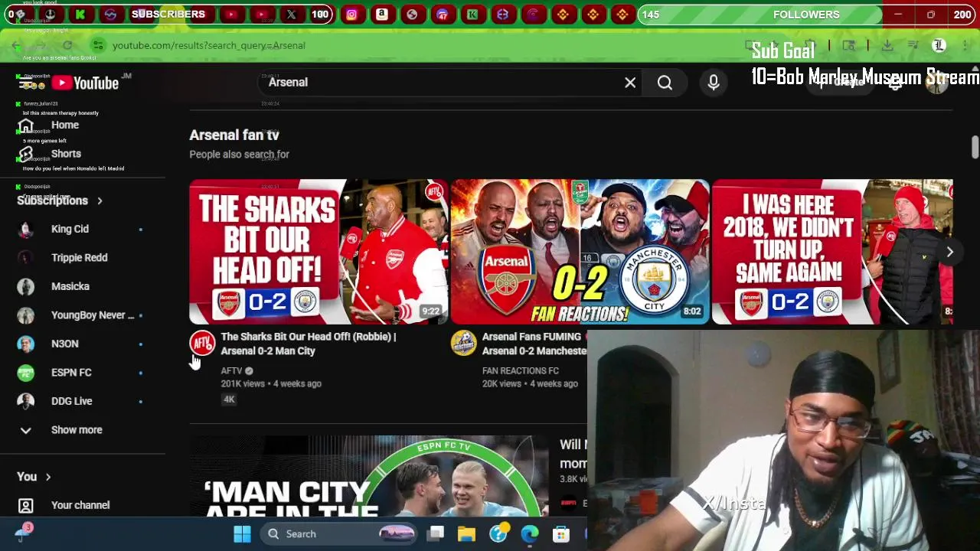Open Microsoft Edge from the taskbar
Screen dimensions: 980x551
(x=530, y=534)
